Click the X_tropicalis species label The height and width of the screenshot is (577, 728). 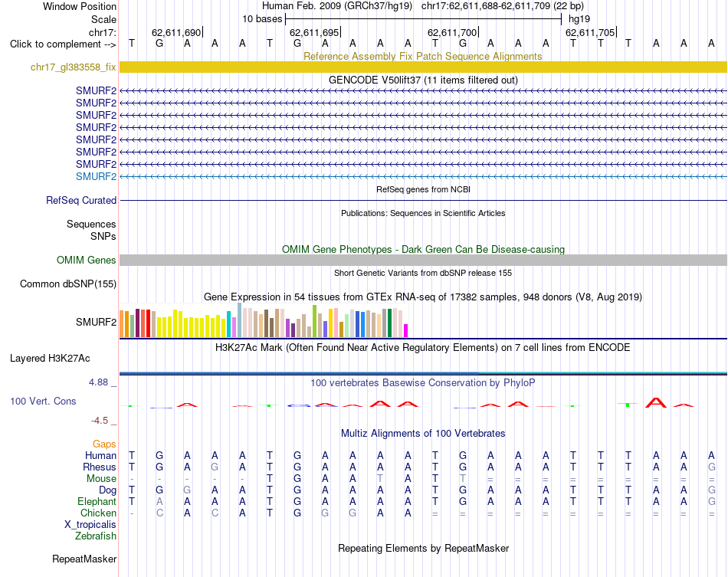pos(90,525)
